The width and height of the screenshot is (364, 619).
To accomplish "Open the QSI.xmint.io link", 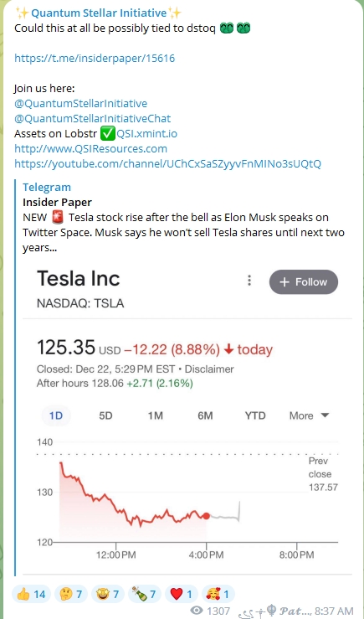I will 146,134.
